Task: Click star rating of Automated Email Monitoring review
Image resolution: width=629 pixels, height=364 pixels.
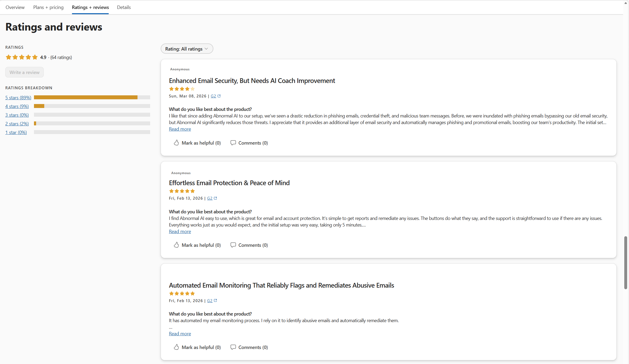Action: click(182, 294)
